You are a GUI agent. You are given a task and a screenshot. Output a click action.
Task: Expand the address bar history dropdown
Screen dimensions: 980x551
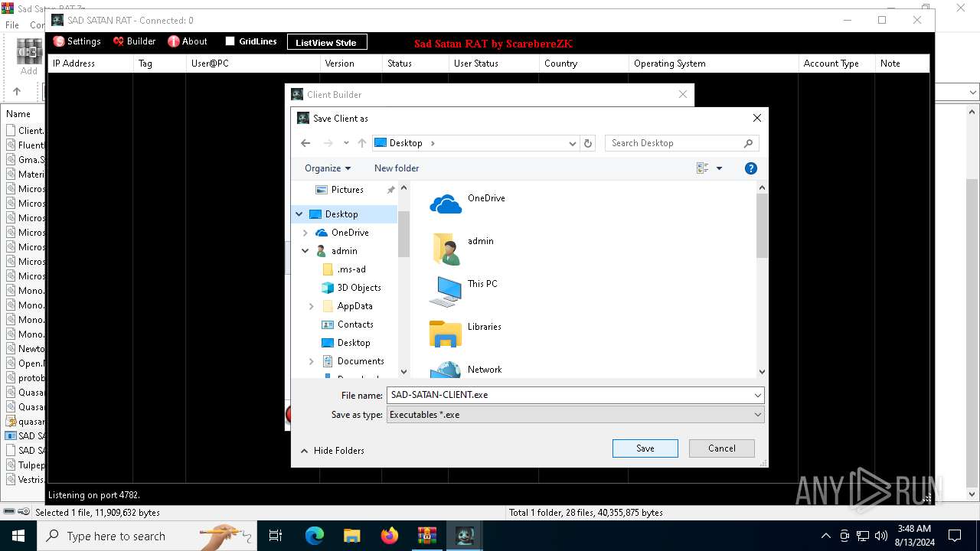572,143
